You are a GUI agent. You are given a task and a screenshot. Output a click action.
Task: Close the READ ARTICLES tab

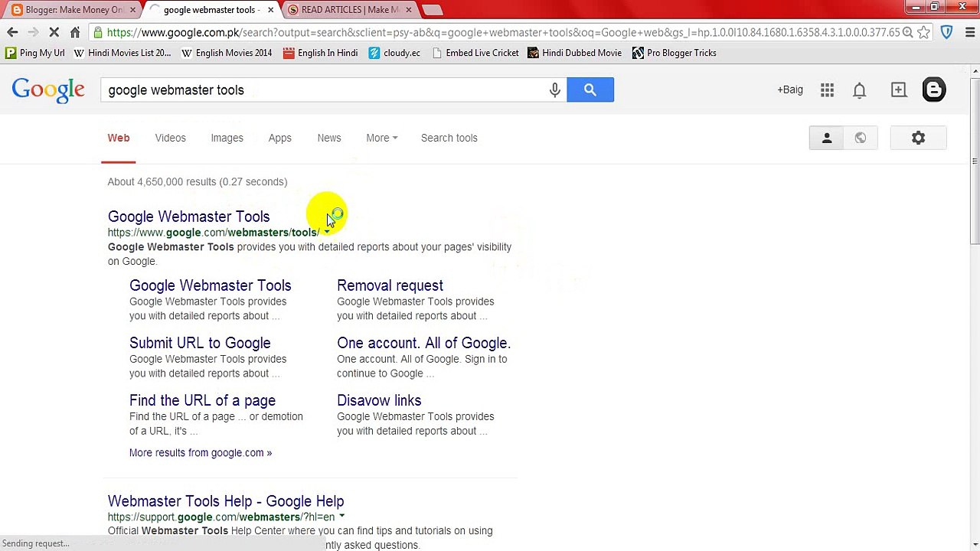click(408, 10)
